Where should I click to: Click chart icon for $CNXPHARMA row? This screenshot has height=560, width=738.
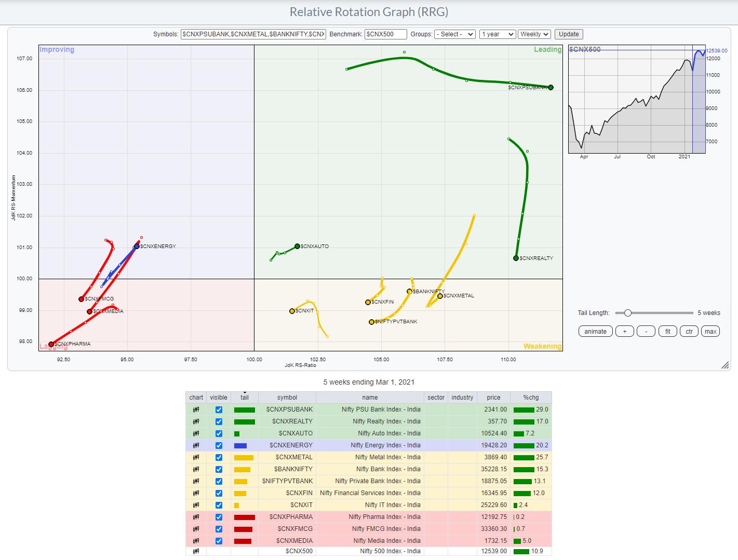pos(196,517)
